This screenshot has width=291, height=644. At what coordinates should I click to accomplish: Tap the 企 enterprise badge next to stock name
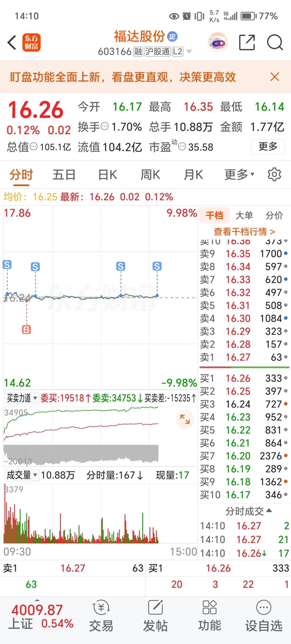pyautogui.click(x=172, y=36)
